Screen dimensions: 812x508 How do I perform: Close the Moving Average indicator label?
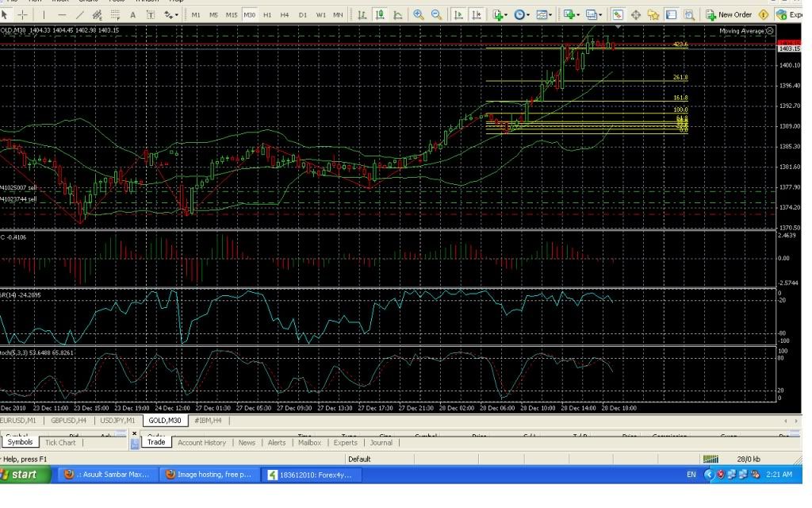pyautogui.click(x=770, y=31)
